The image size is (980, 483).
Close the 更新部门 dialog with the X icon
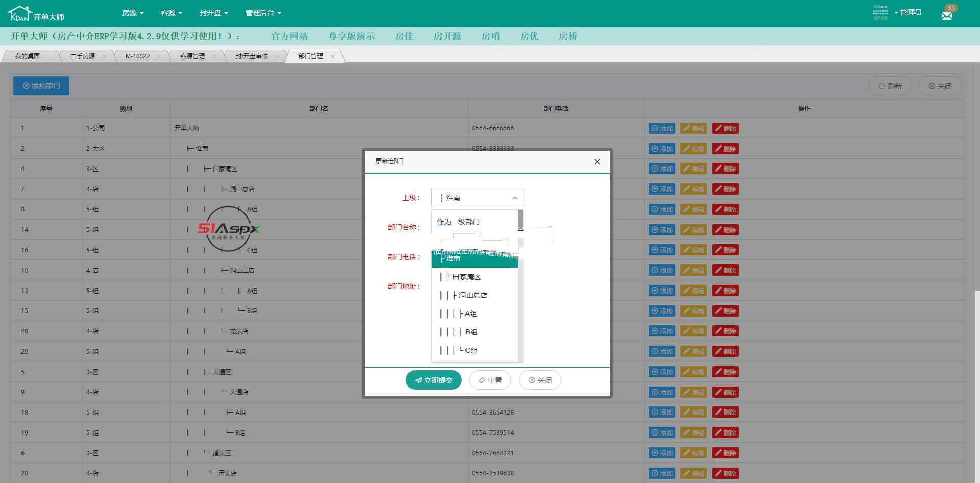597,162
